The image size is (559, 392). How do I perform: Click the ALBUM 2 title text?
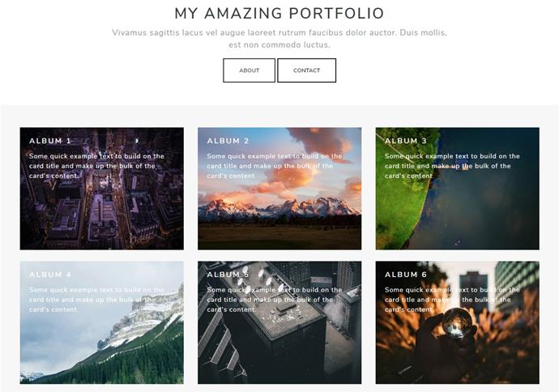(228, 141)
